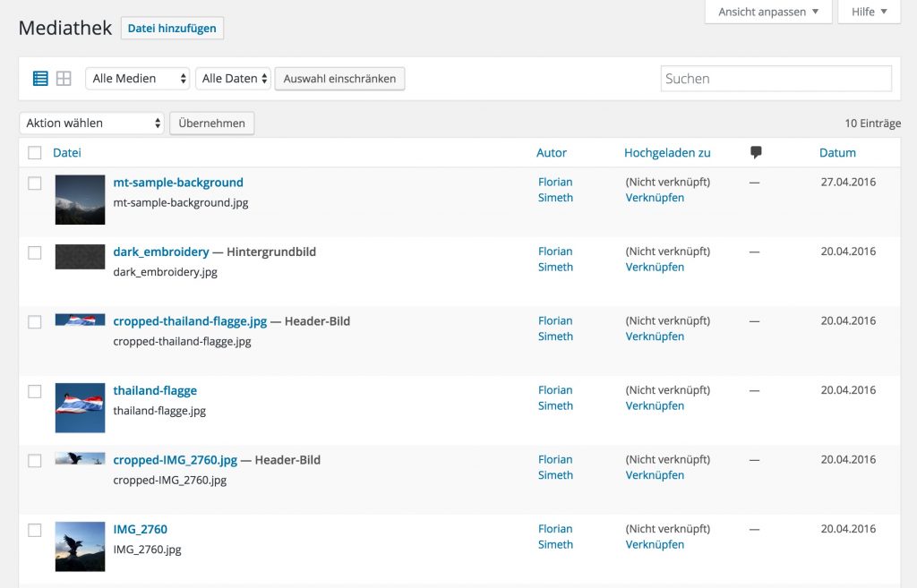Expand the Hilfe menu
This screenshot has height=588, width=917.
pyautogui.click(x=868, y=12)
